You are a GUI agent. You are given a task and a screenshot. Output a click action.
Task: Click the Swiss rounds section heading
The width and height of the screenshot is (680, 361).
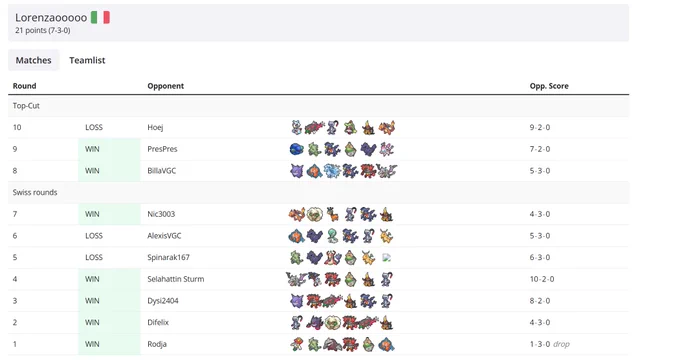coord(35,192)
